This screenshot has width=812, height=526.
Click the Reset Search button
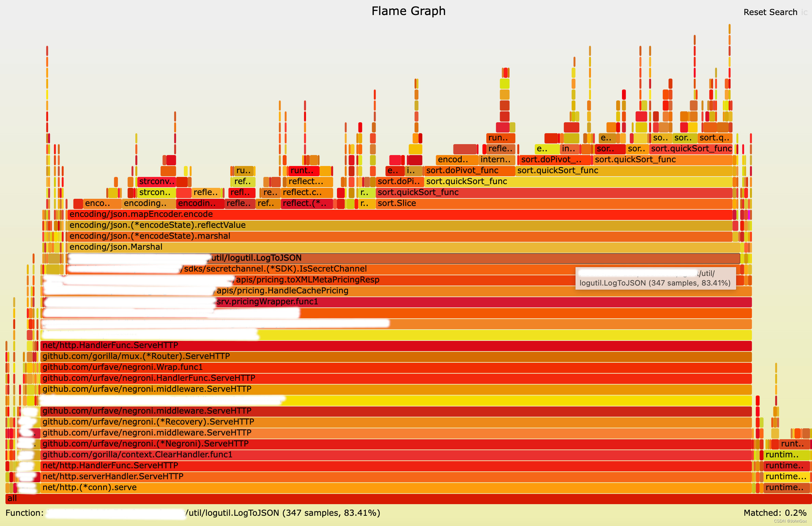(770, 12)
